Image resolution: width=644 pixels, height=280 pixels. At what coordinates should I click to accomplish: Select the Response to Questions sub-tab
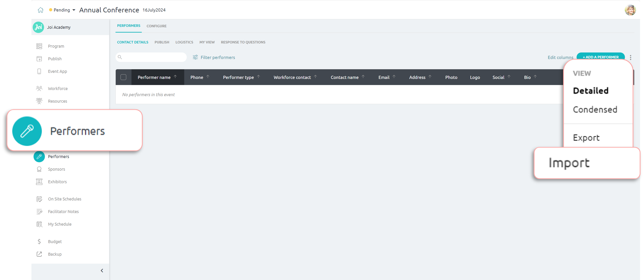(x=243, y=42)
